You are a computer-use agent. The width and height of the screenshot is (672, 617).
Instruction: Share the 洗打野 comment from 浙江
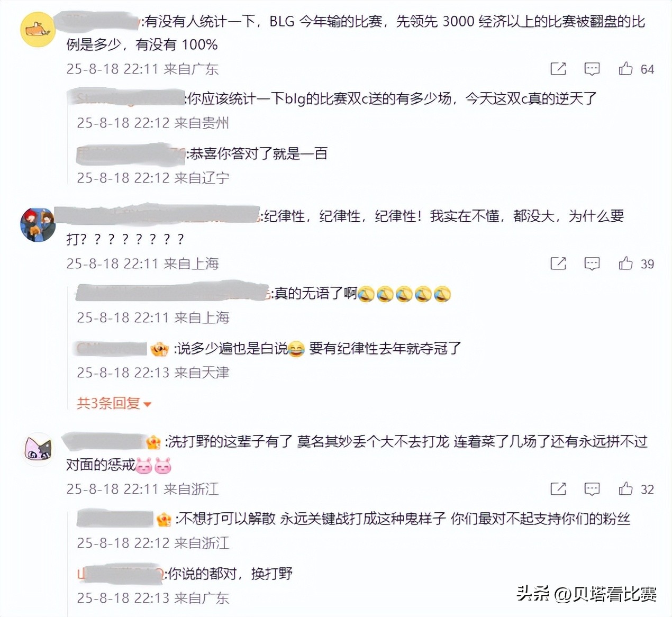[558, 489]
